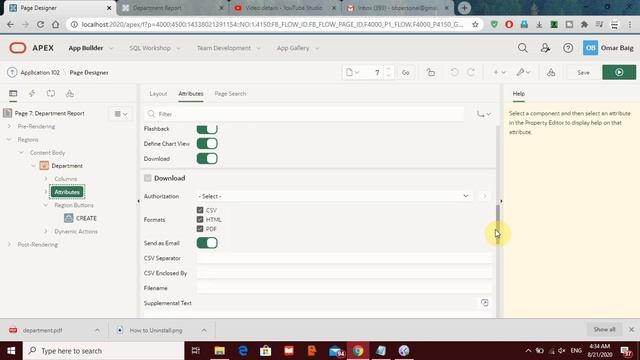Go up to Application 102 icon

pyautogui.click(x=12, y=72)
